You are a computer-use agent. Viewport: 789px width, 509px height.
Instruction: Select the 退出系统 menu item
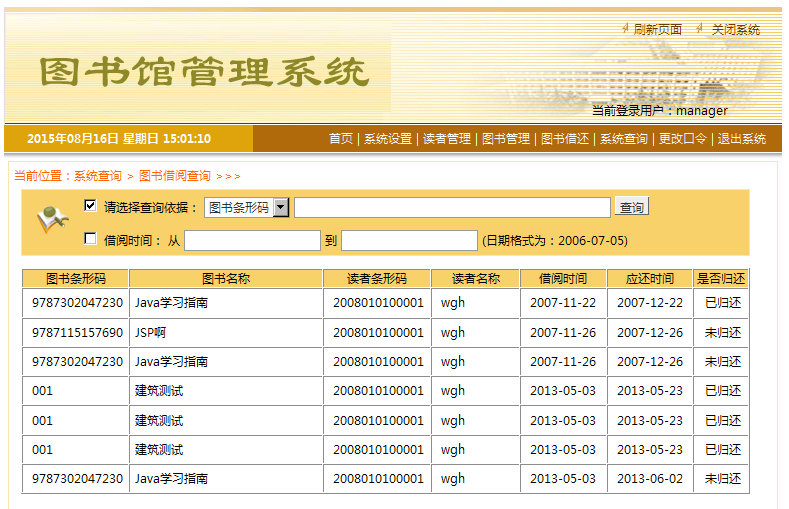click(742, 138)
